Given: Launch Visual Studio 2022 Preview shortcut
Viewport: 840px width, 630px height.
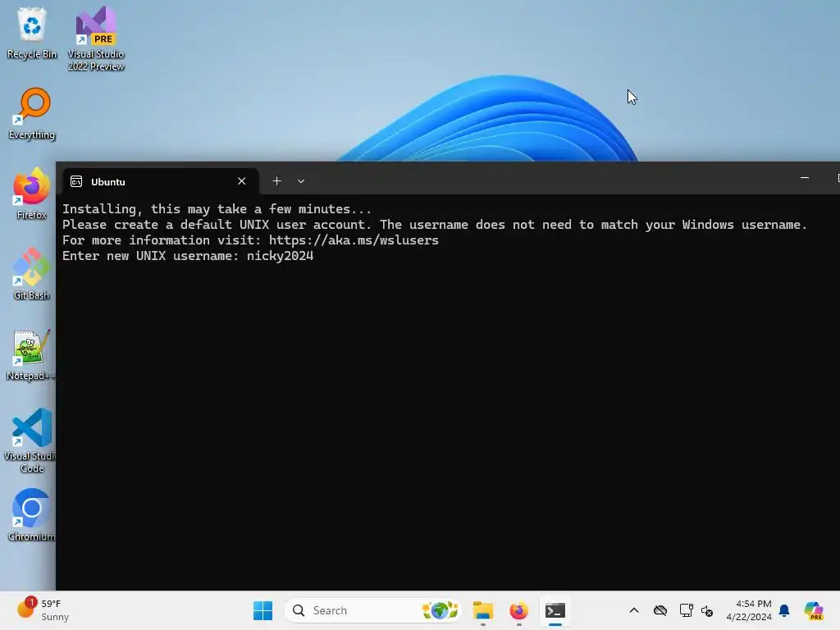Looking at the screenshot, I should [96, 38].
